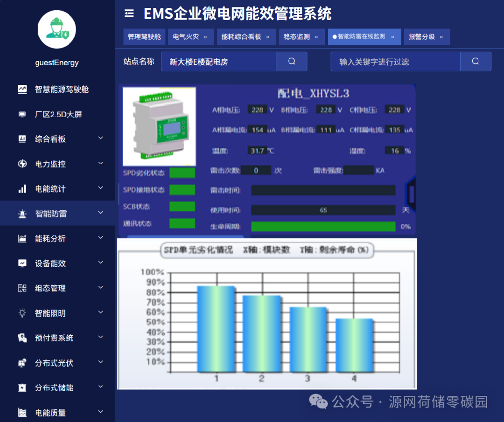Open the 稳态监测 tab
This screenshot has width=504, height=422.
(296, 36)
